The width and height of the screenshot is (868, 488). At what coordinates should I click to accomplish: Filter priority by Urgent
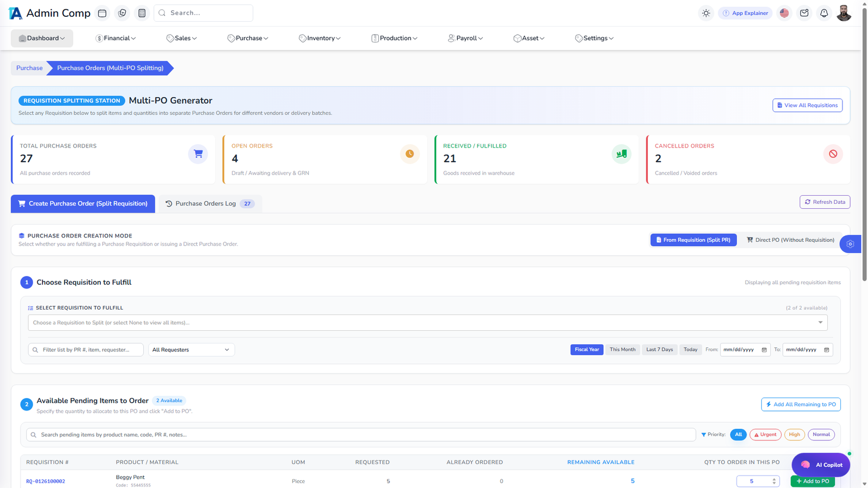click(x=765, y=434)
